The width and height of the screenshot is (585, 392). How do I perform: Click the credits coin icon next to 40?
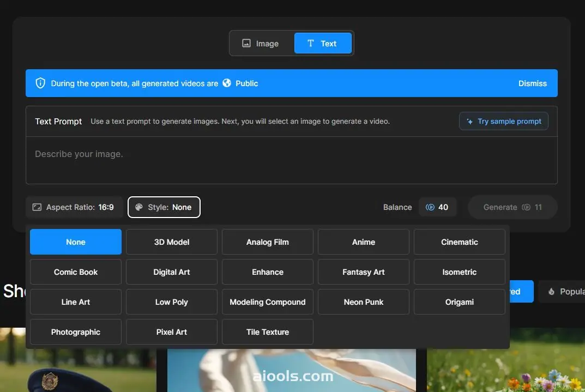pos(430,207)
